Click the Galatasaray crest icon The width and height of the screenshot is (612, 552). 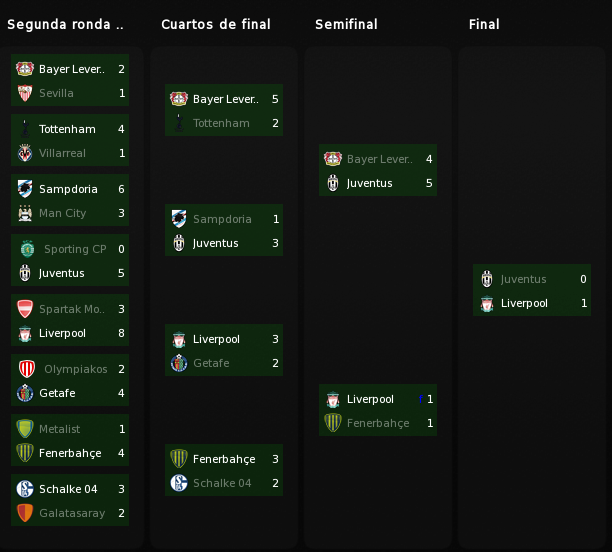pyautogui.click(x=25, y=513)
